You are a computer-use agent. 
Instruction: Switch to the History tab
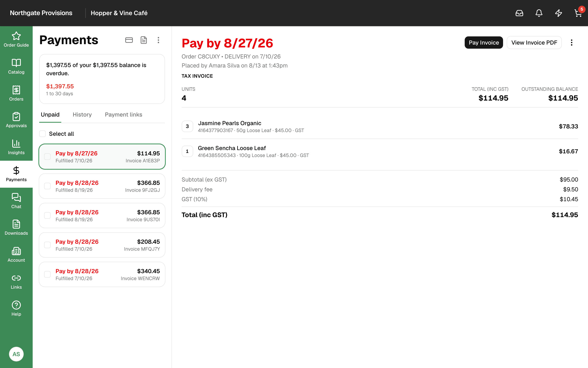pos(82,115)
